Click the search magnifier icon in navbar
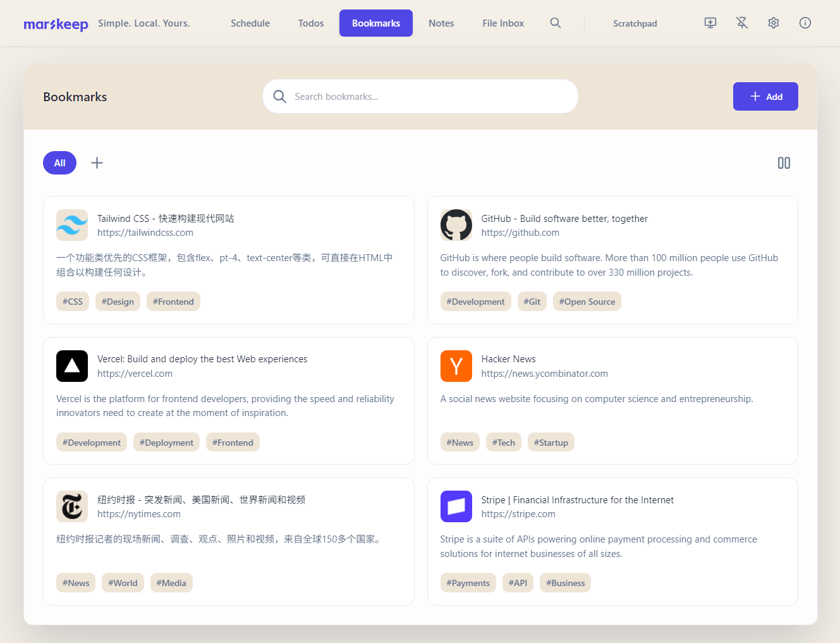This screenshot has width=840, height=643. point(556,23)
